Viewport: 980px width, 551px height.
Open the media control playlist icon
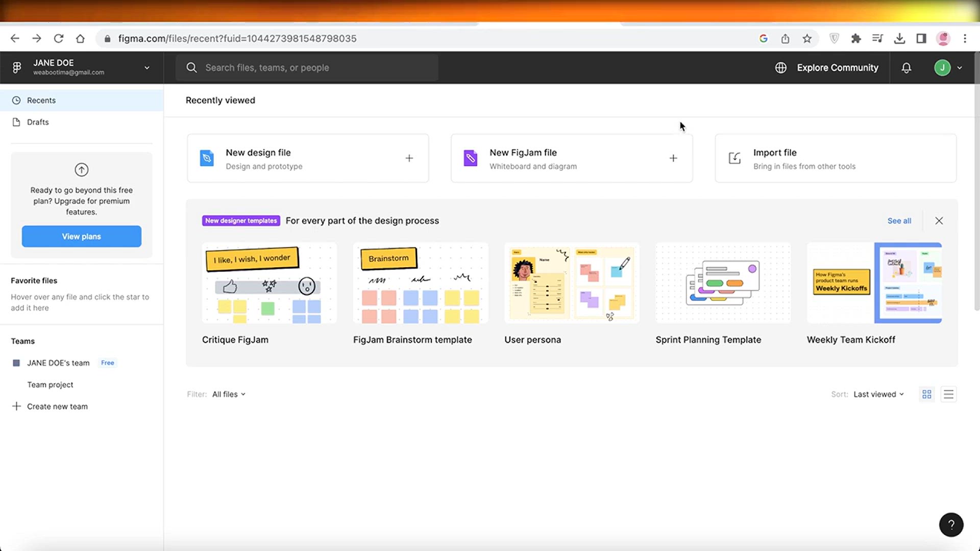[877, 38]
